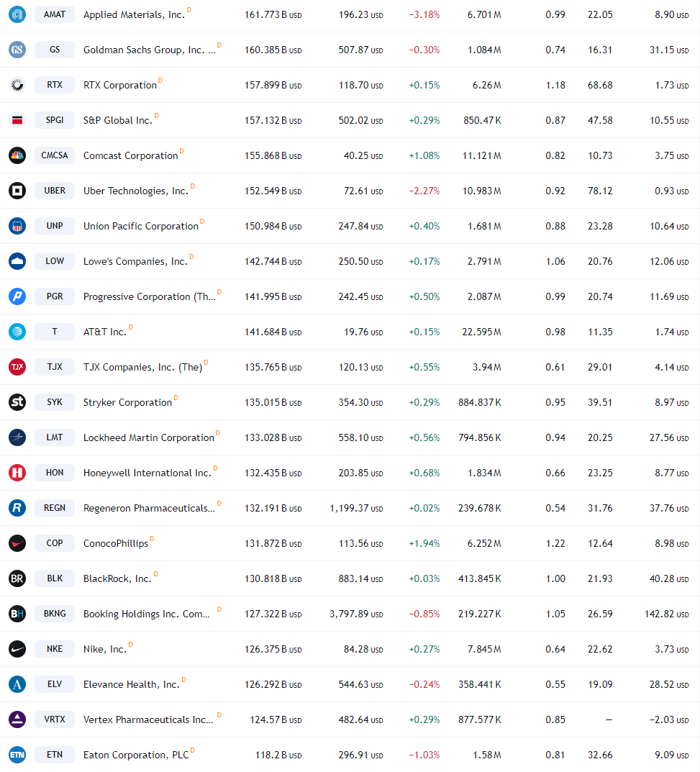Select the SPGI ticker badge
The image size is (700, 772).
[x=55, y=120]
